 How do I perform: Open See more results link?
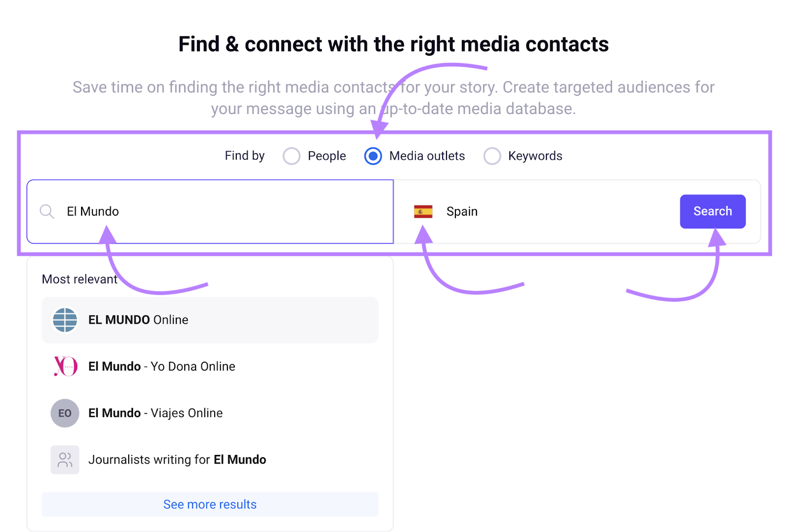(210, 504)
